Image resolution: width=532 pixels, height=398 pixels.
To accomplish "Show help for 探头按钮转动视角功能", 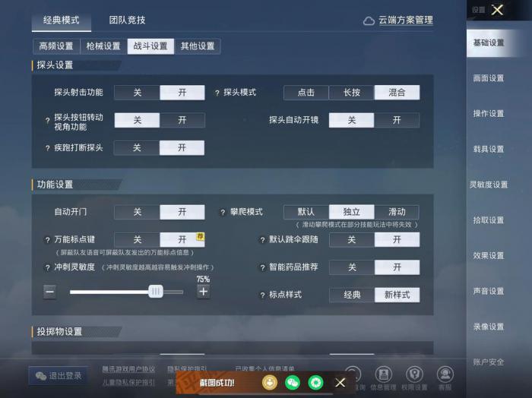I will (47, 120).
